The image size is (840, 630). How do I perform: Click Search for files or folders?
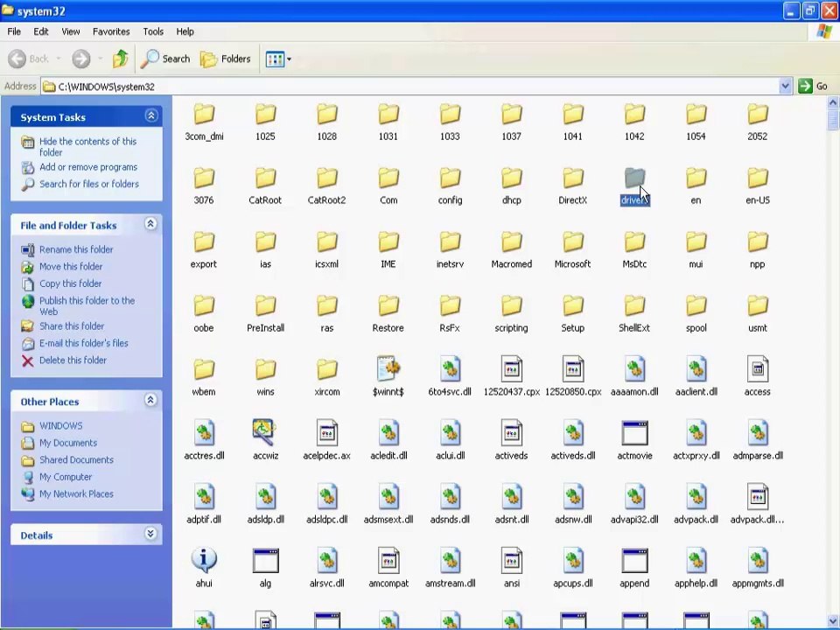coord(89,184)
